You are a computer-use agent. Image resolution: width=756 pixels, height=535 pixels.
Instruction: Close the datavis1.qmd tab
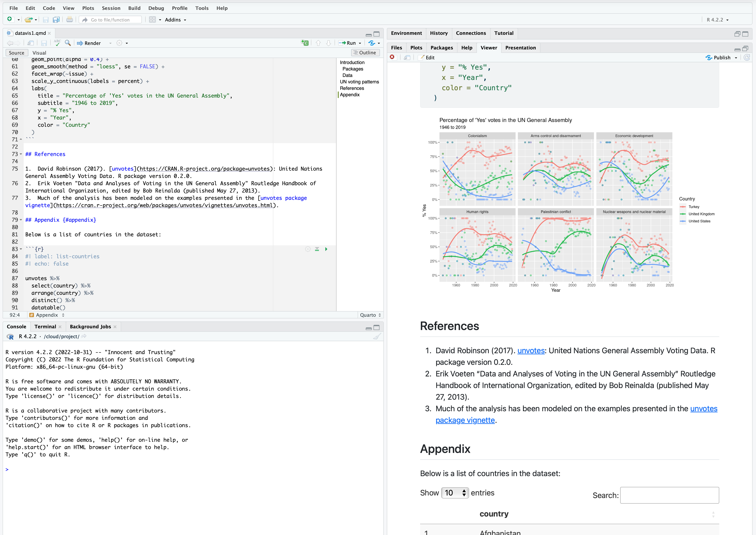tap(49, 33)
